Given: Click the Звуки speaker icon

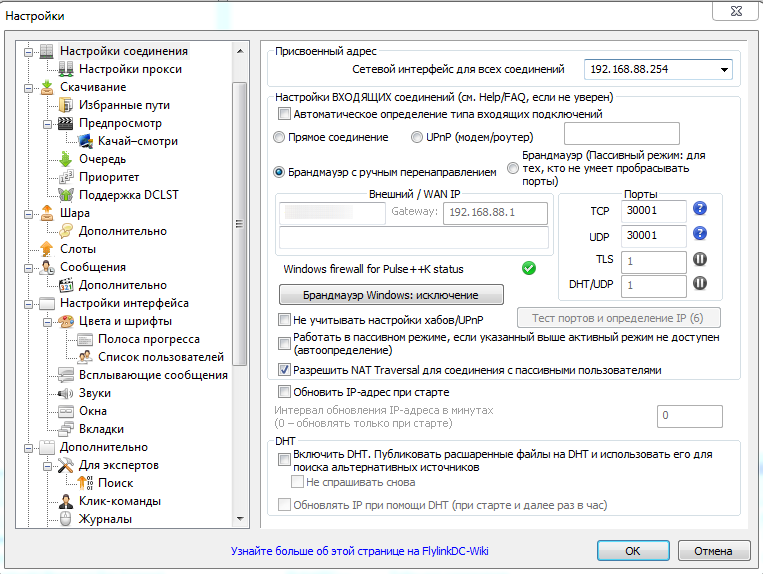Looking at the screenshot, I should 66,393.
